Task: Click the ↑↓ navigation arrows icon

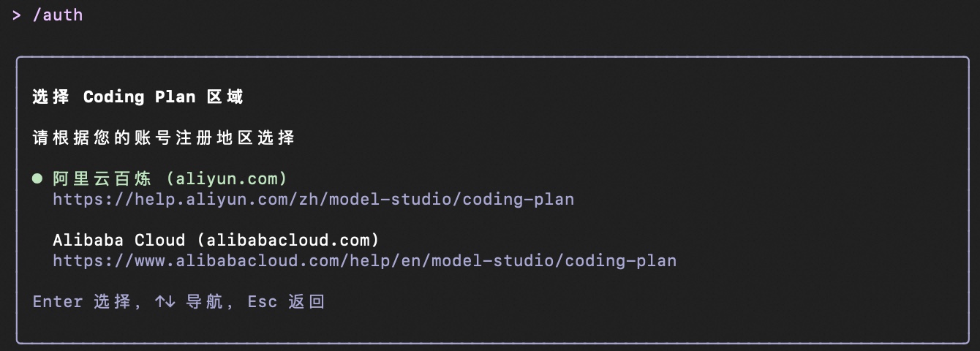Action: (165, 301)
